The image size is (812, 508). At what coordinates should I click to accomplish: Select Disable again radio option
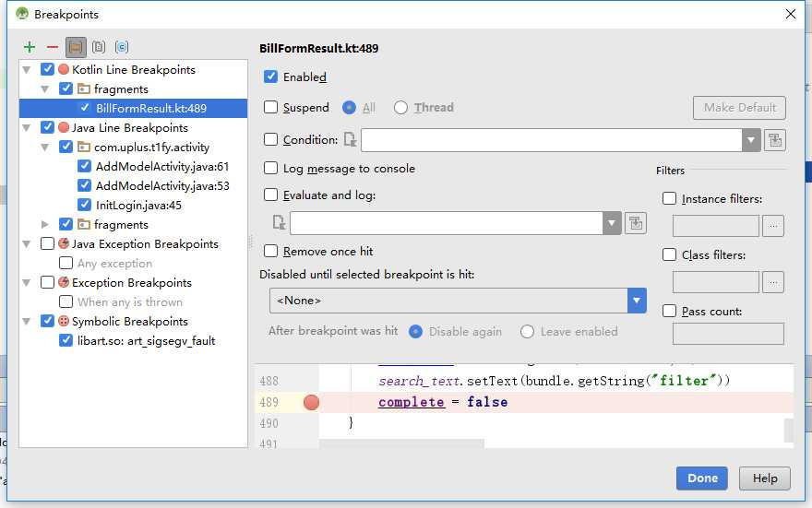pyautogui.click(x=416, y=332)
